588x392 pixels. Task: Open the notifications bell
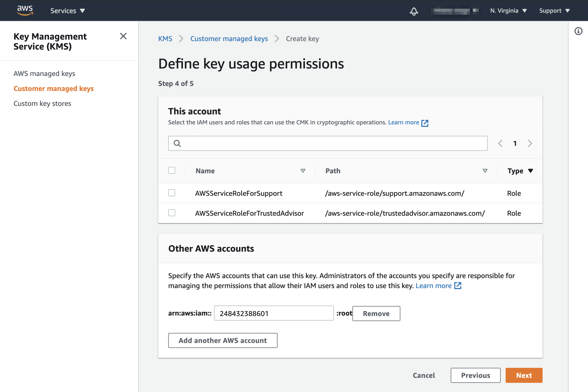point(414,11)
